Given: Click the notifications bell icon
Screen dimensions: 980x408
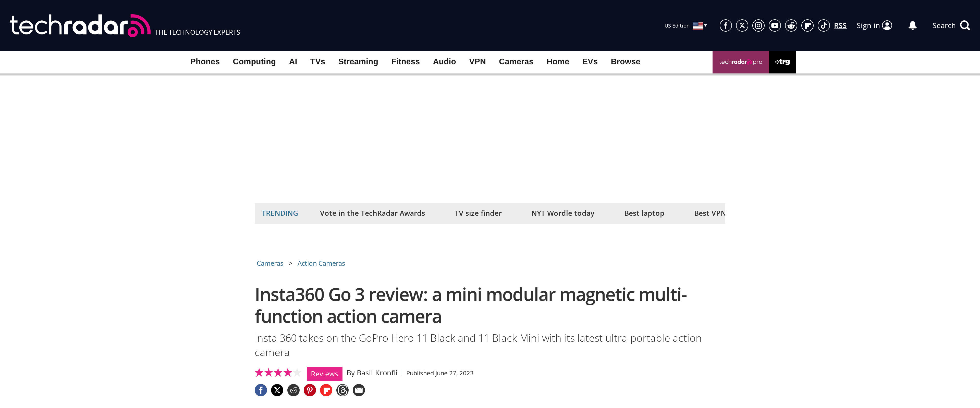Looking at the screenshot, I should click(x=912, y=25).
